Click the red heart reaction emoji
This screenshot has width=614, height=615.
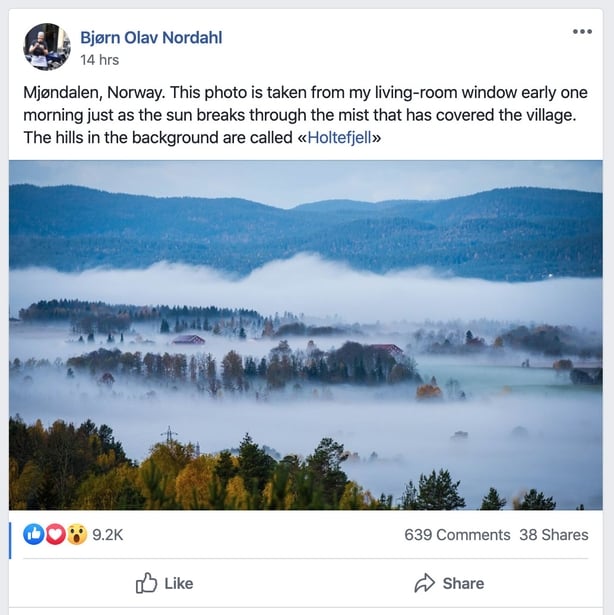(x=55, y=535)
